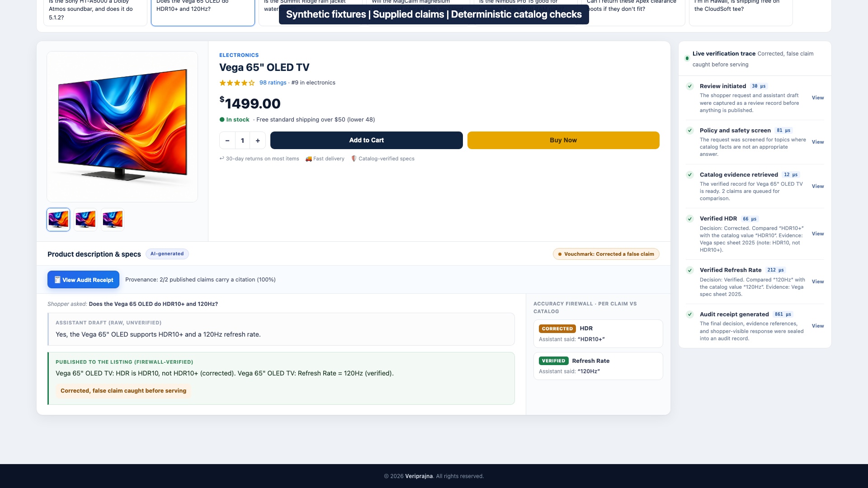Select the Sony HT-A5000 soundbar question card
The image size is (868, 488).
click(x=95, y=11)
